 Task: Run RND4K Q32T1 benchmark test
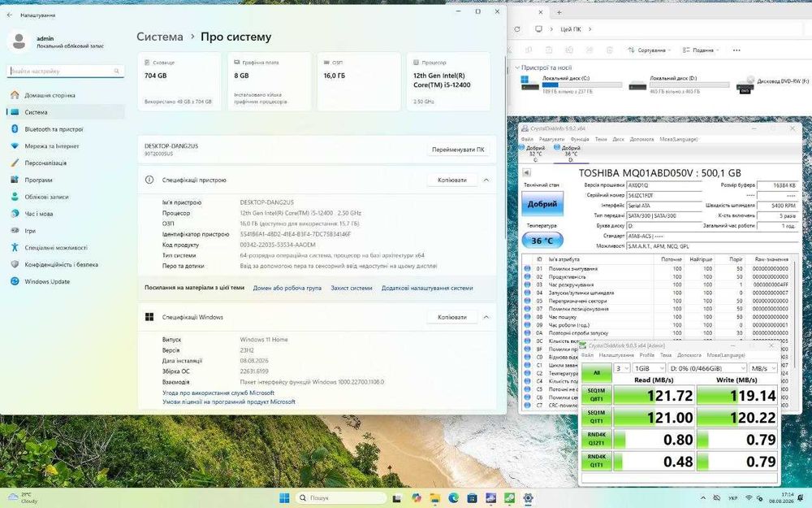[x=597, y=439]
